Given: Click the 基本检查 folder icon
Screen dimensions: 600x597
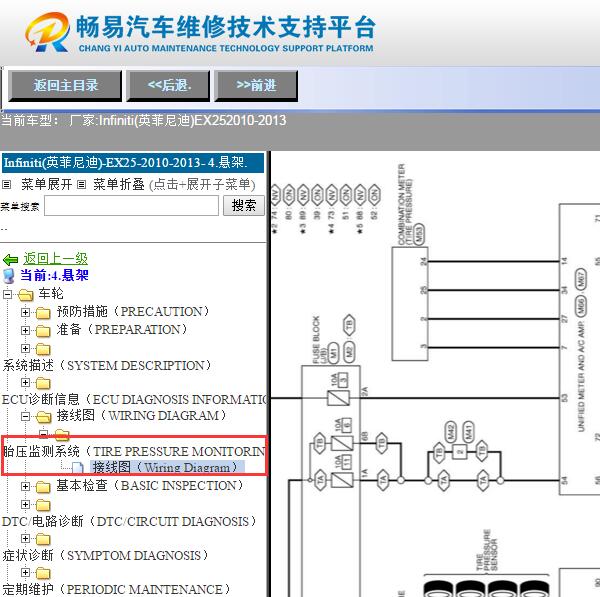Looking at the screenshot, I should [43, 487].
